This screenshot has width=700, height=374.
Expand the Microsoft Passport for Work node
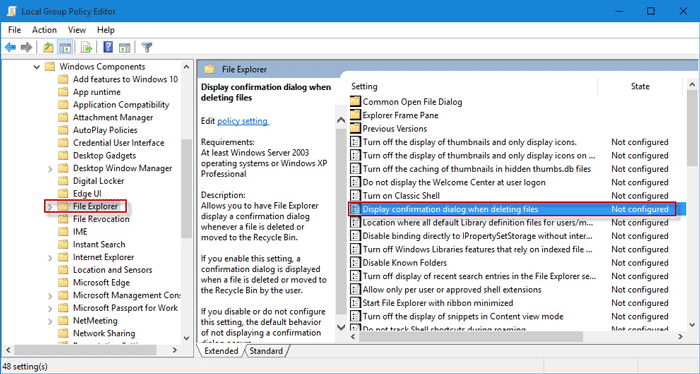click(50, 308)
